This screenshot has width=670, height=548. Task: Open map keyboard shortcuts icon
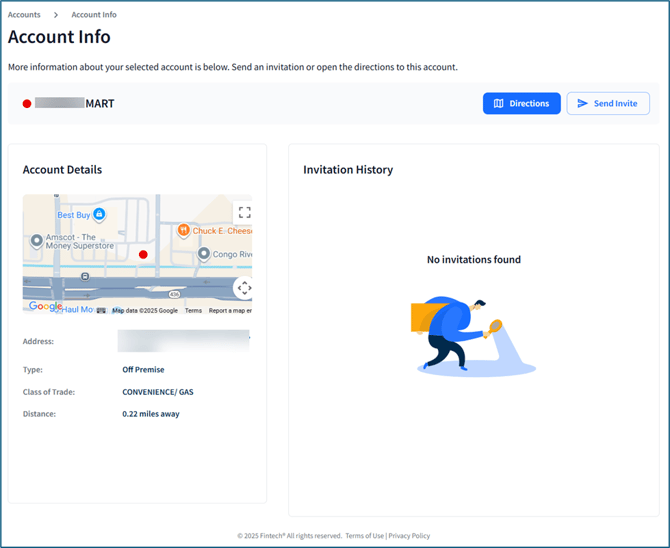click(101, 311)
